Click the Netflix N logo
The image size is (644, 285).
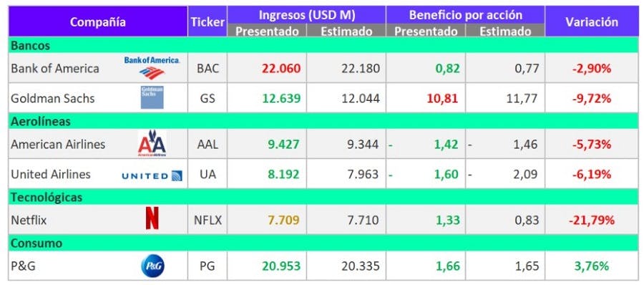pyautogui.click(x=152, y=218)
